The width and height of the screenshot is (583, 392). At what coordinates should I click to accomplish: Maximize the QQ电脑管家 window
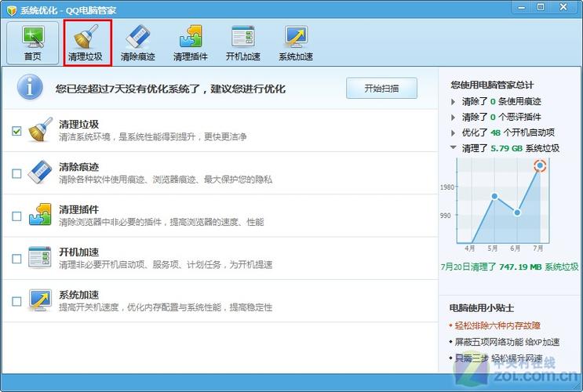tap(541, 7)
